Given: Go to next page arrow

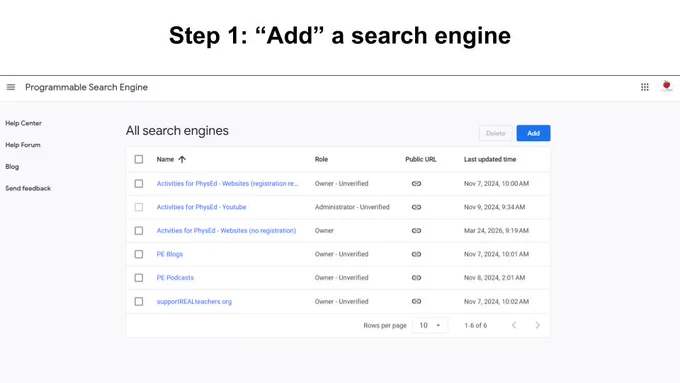Looking at the screenshot, I should click(537, 325).
